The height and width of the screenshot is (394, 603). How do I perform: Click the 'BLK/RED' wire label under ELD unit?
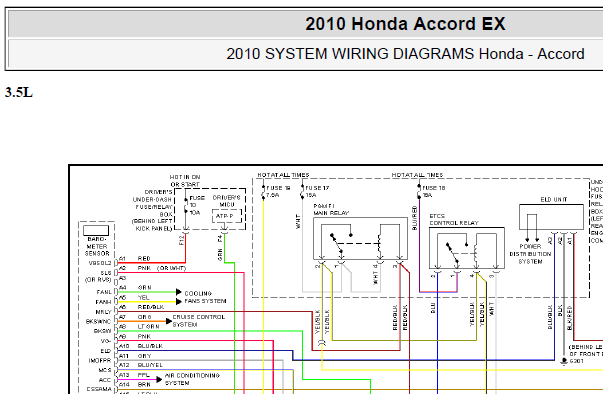click(x=570, y=318)
